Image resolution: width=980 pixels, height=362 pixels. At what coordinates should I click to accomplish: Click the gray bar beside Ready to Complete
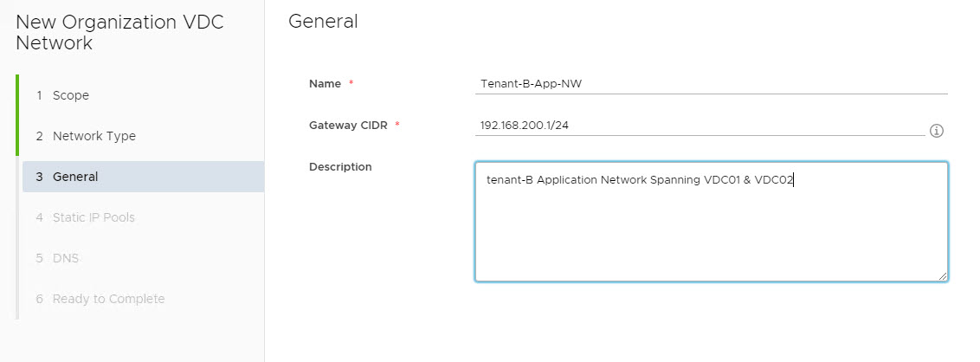click(17, 299)
